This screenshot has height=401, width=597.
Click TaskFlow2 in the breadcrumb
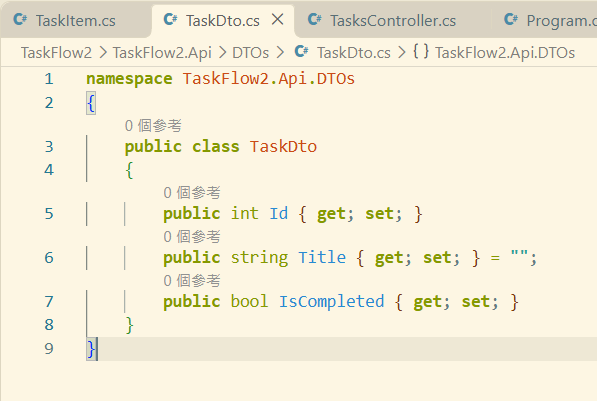[x=56, y=53]
